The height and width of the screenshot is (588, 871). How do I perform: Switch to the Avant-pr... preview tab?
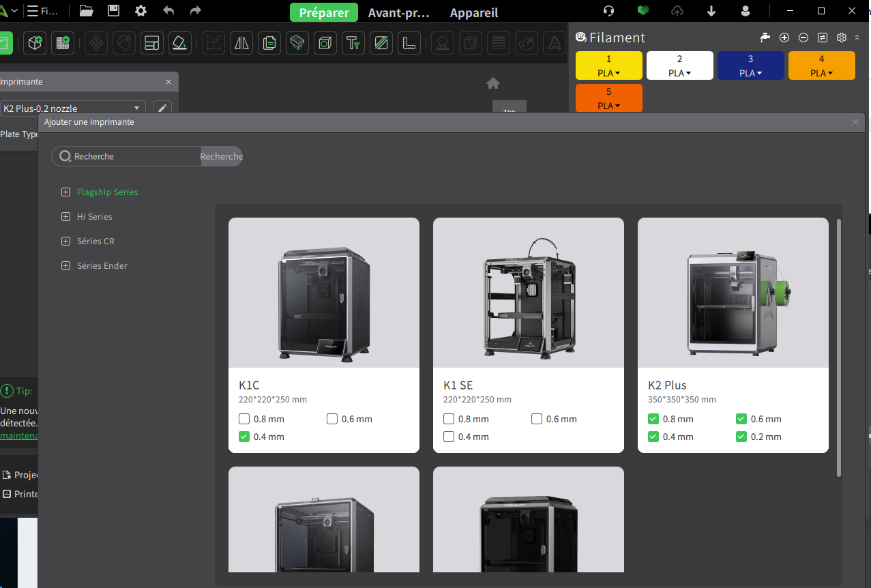[x=399, y=12]
